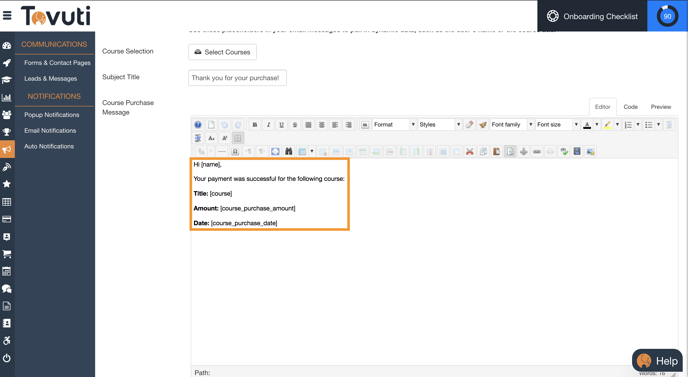Image resolution: width=688 pixels, height=377 pixels.
Task: Open the trophy sidebar icon
Action: tap(7, 132)
